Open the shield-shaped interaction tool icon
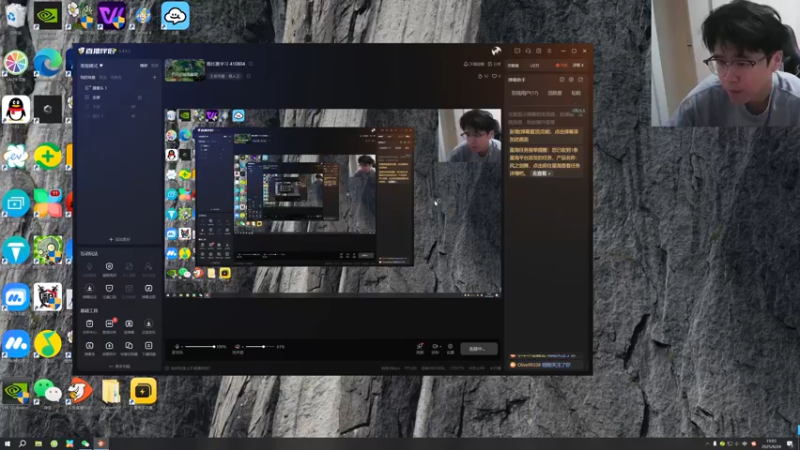Viewport: 800px width, 450px height. coord(109,288)
